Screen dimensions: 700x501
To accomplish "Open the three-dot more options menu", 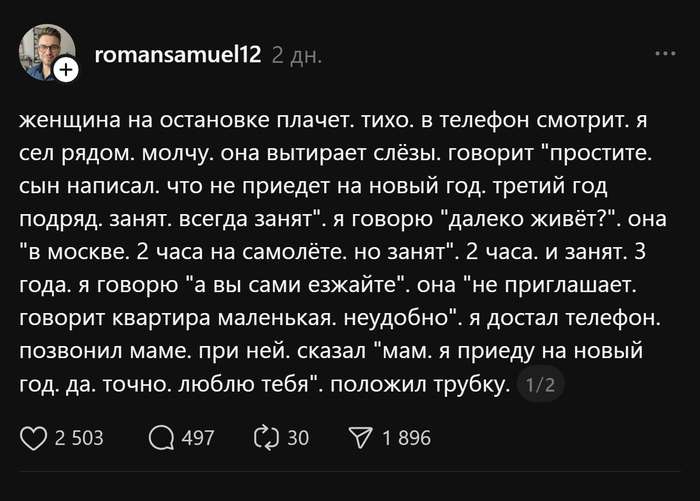I will tap(664, 53).
